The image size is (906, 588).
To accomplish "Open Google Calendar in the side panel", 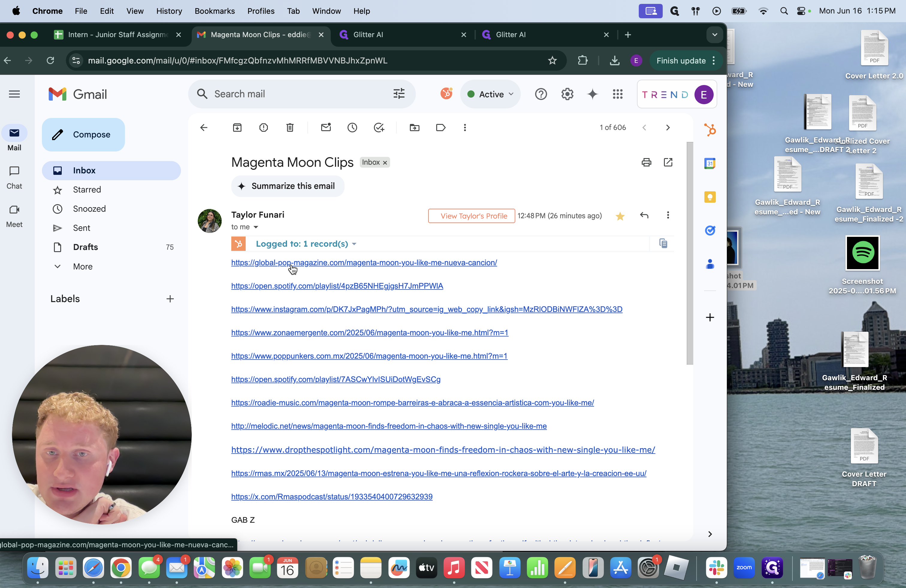I will [710, 163].
